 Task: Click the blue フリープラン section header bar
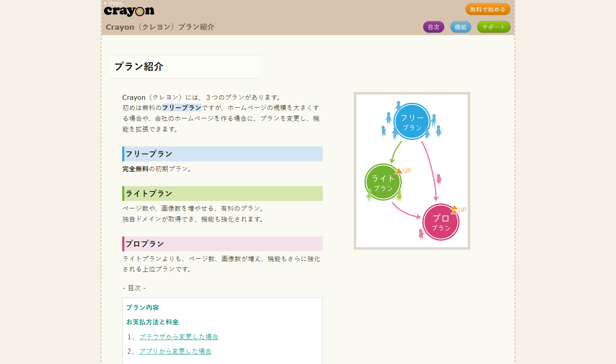222,154
